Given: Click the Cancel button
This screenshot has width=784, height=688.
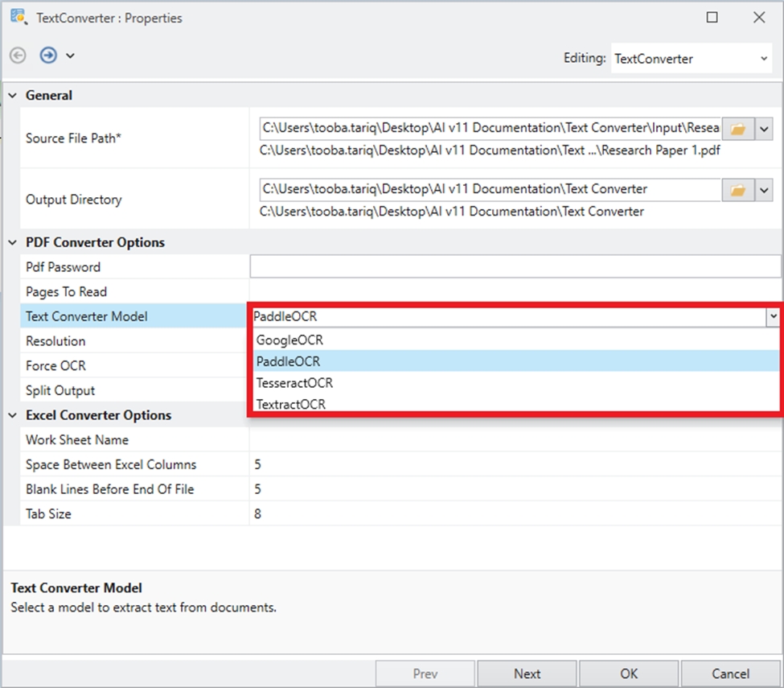Looking at the screenshot, I should (x=730, y=674).
